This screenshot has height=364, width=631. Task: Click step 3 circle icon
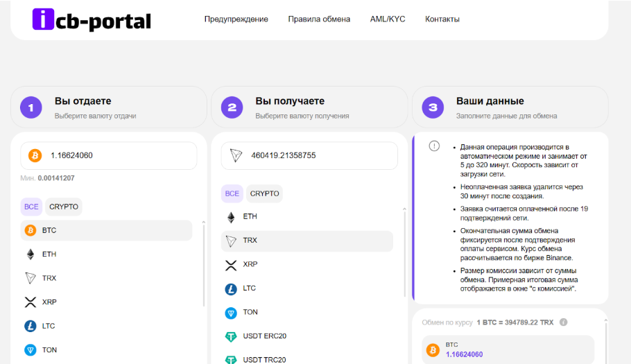tap(433, 107)
